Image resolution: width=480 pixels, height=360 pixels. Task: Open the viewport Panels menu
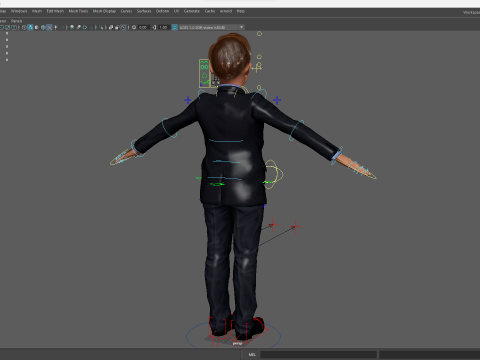(16, 21)
